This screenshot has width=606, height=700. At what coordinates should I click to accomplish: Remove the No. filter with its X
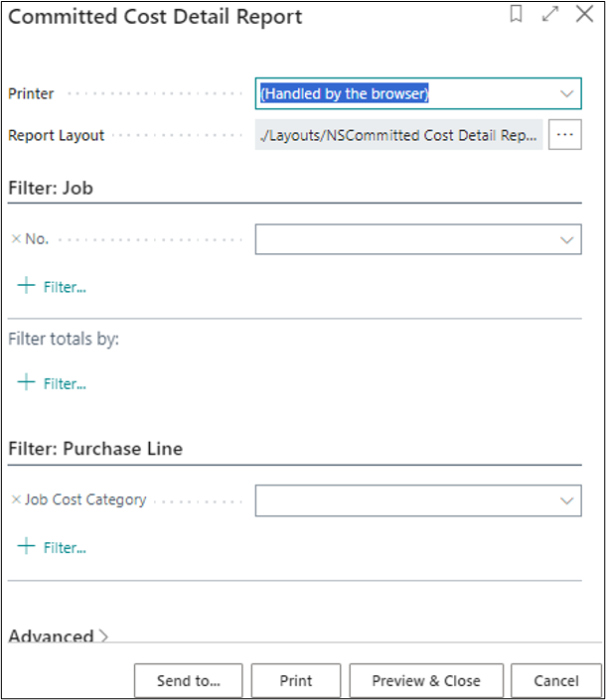tap(16, 239)
